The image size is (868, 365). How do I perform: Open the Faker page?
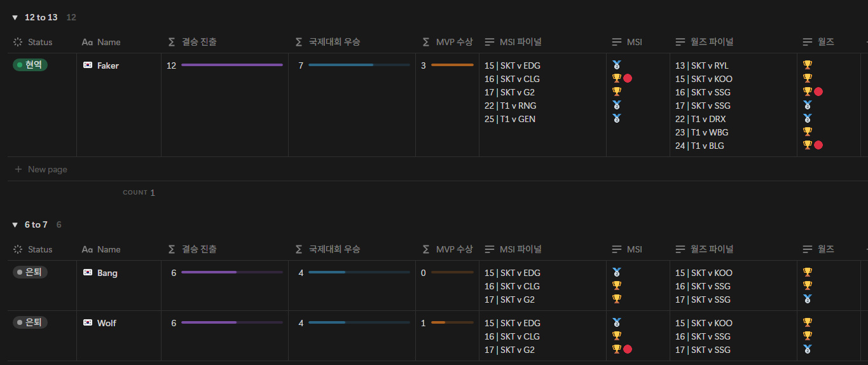click(x=108, y=65)
